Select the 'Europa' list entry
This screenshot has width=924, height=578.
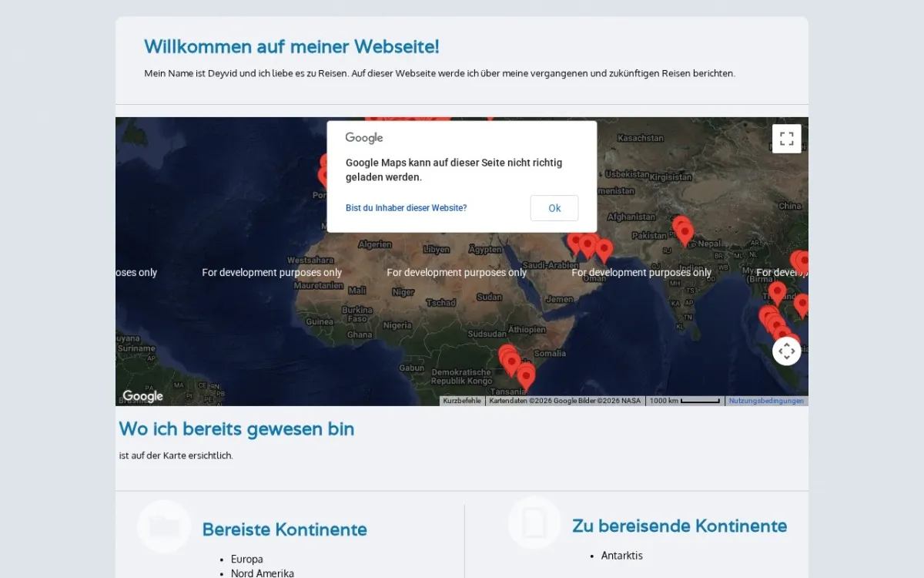(x=247, y=559)
